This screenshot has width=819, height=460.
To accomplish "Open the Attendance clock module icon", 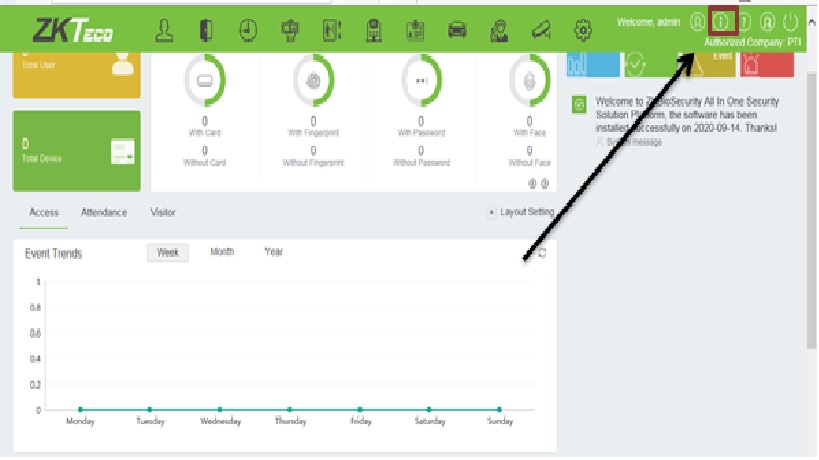I will click(x=247, y=31).
